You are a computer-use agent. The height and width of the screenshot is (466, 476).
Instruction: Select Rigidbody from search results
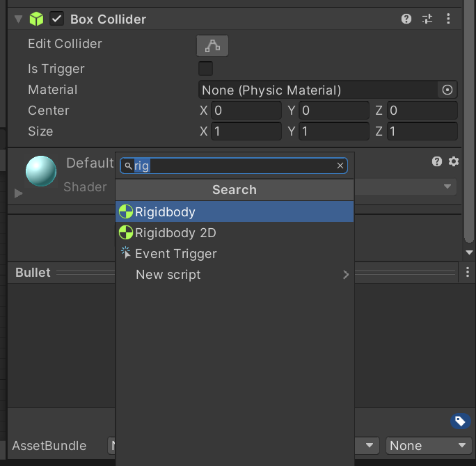[x=235, y=211]
